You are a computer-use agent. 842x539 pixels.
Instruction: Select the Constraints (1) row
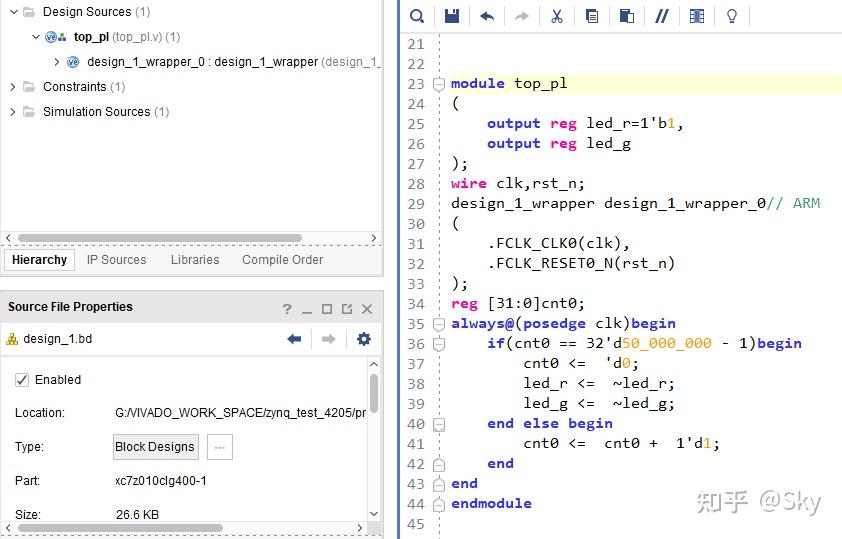pyautogui.click(x=192, y=86)
